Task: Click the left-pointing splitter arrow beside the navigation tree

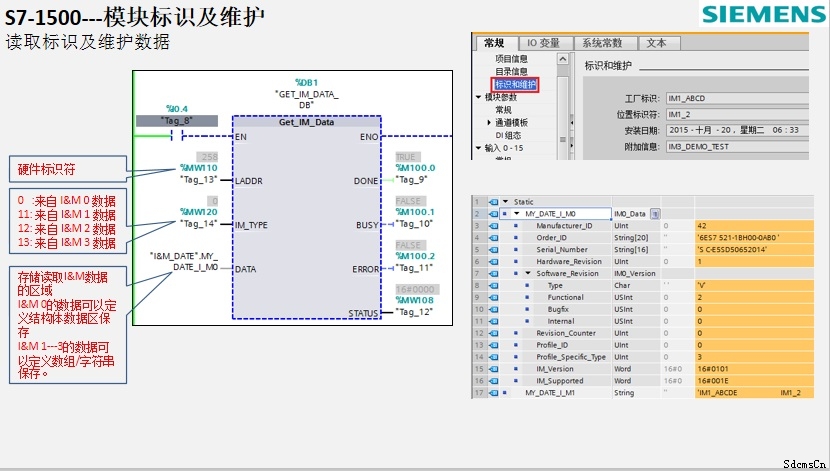Action: tap(572, 122)
